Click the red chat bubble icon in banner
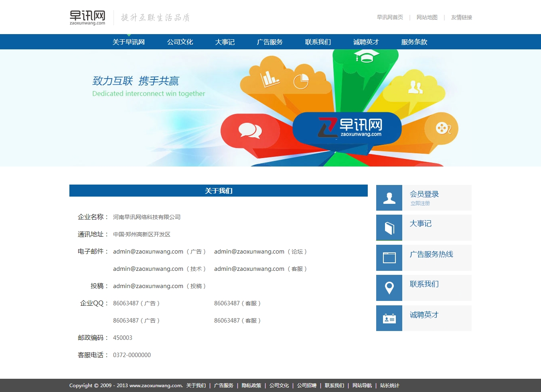Screen dimensions: 541x392 coord(250,130)
